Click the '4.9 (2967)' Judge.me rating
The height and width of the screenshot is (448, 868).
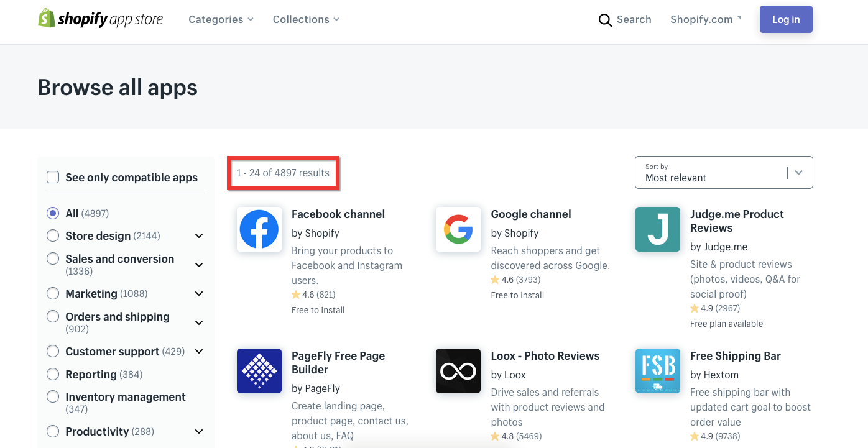coord(715,308)
